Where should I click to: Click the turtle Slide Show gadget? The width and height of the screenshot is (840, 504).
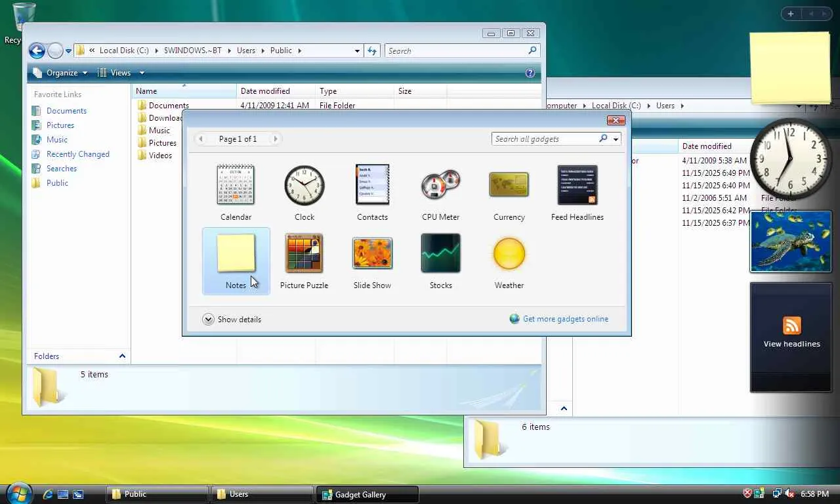[791, 241]
